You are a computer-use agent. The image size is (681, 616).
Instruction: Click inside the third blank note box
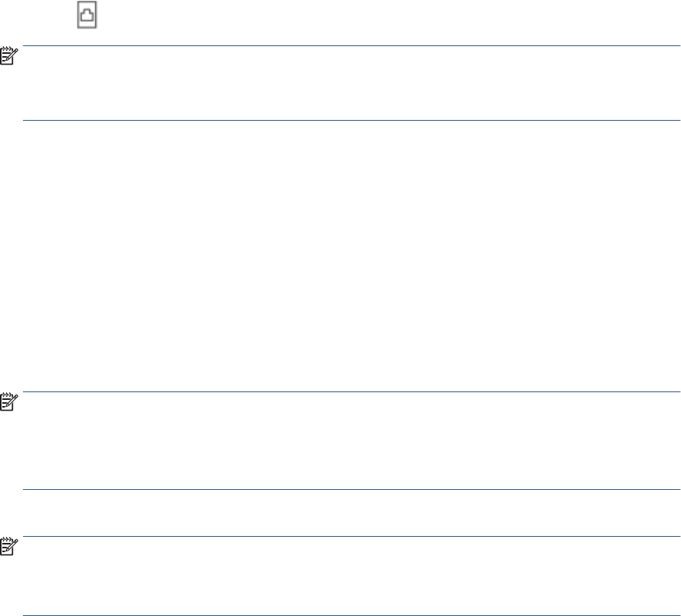point(351,576)
